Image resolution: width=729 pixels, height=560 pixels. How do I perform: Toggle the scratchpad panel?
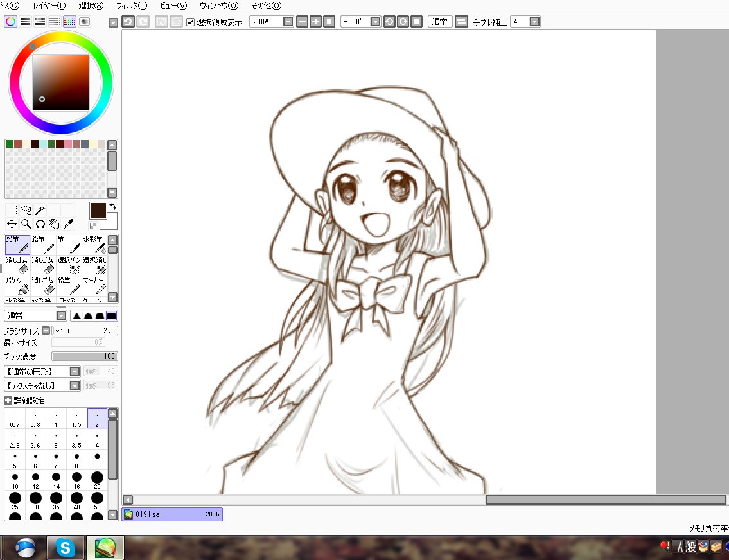click(85, 21)
